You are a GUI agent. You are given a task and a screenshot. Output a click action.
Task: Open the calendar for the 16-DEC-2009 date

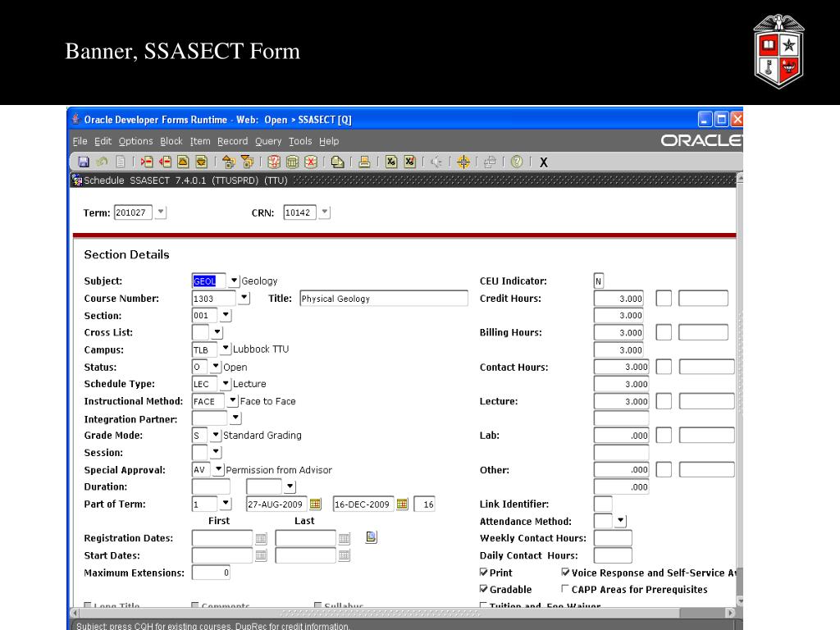402,504
